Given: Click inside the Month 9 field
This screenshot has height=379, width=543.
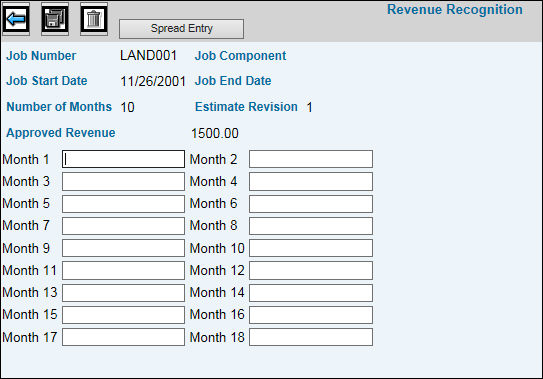Looking at the screenshot, I should [123, 248].
